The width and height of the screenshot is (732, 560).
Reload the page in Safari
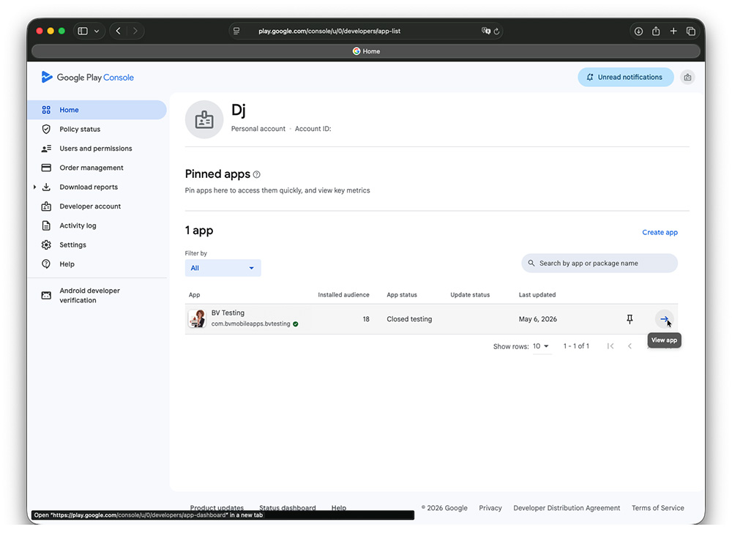(497, 31)
